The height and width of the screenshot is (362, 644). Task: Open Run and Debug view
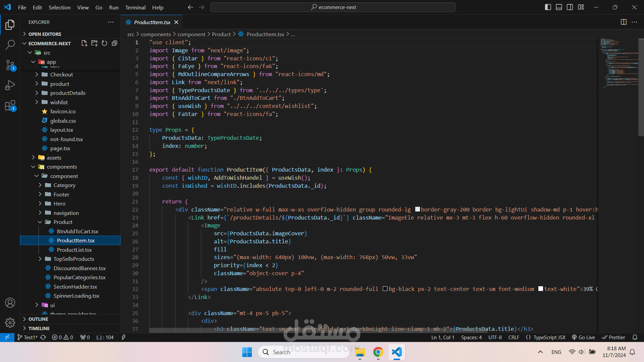(10, 85)
